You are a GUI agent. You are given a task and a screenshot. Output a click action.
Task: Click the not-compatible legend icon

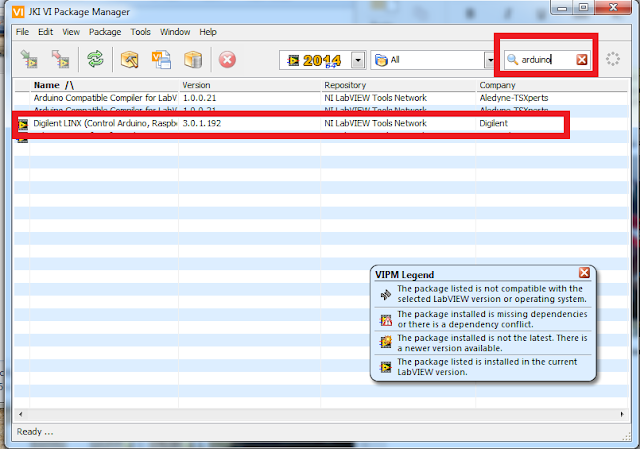pyautogui.click(x=386, y=294)
